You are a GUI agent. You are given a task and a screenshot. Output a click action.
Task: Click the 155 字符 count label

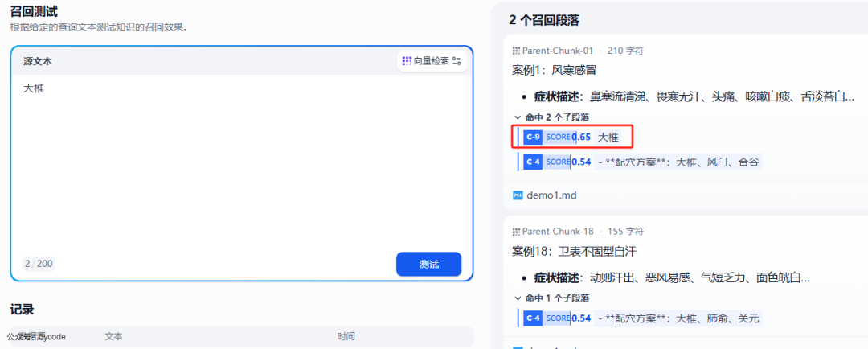point(625,231)
